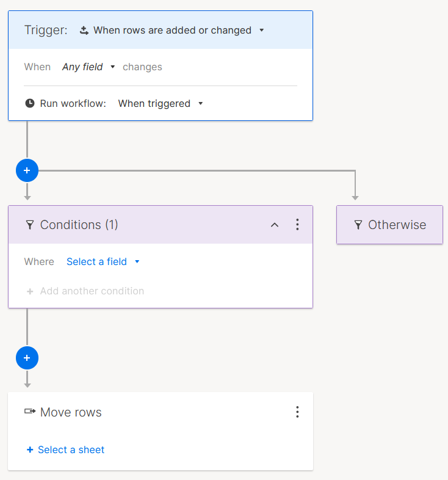
Task: Open the Move rows three-dot menu
Action: coord(297,412)
